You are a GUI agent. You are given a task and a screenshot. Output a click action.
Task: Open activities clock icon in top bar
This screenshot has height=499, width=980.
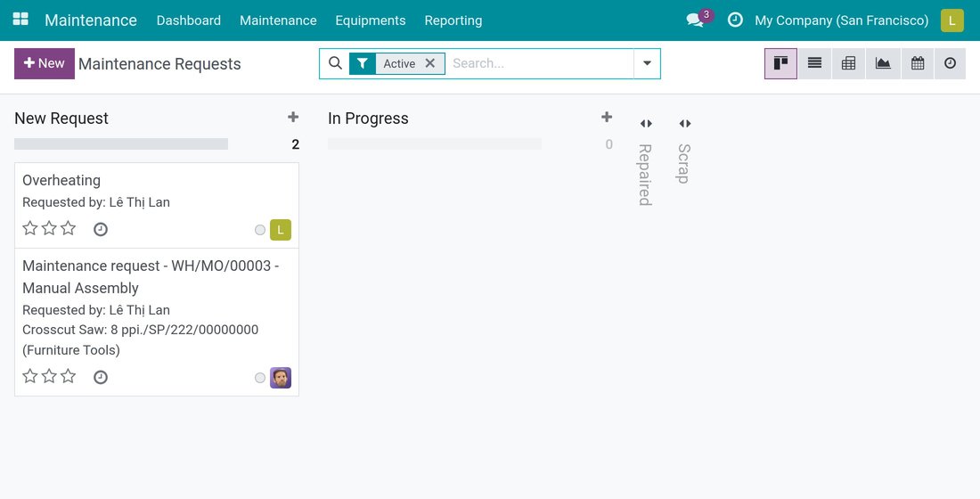click(x=735, y=20)
